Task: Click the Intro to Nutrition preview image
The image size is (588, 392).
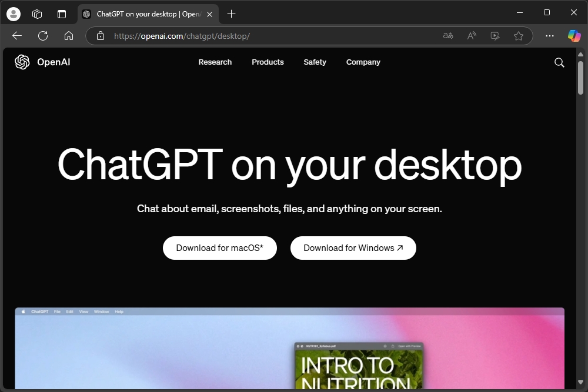Action: pyautogui.click(x=359, y=366)
